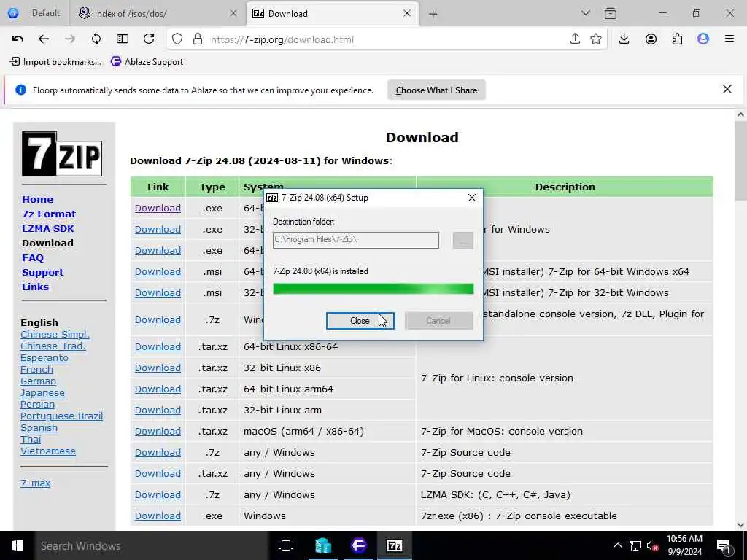Open the Support sidebar link
The width and height of the screenshot is (747, 560).
[42, 273]
